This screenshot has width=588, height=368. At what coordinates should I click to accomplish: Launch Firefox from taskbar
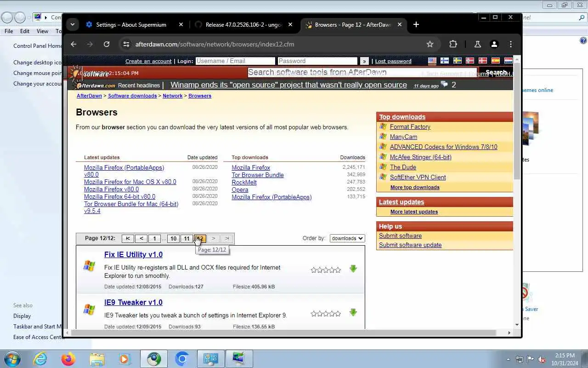pyautogui.click(x=68, y=359)
